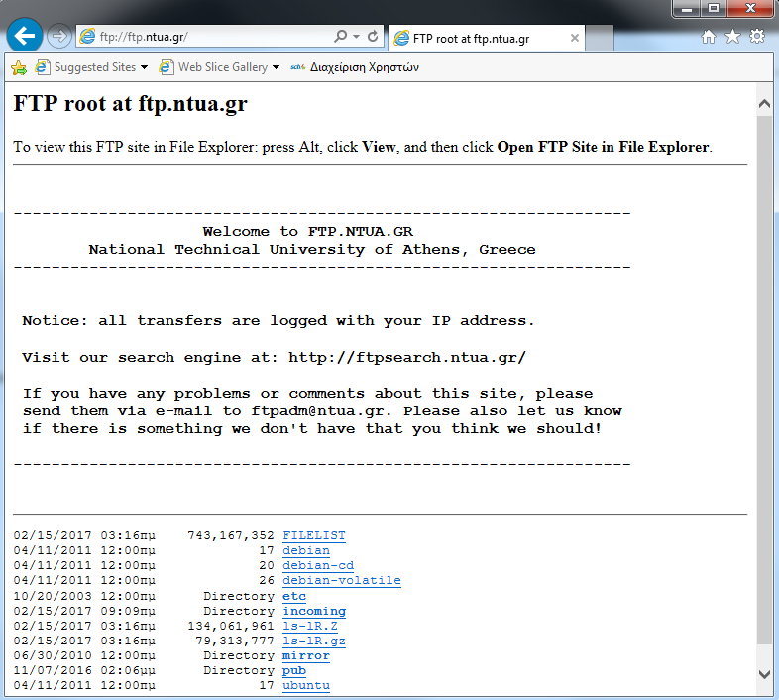Maximize the browser window

714,8
